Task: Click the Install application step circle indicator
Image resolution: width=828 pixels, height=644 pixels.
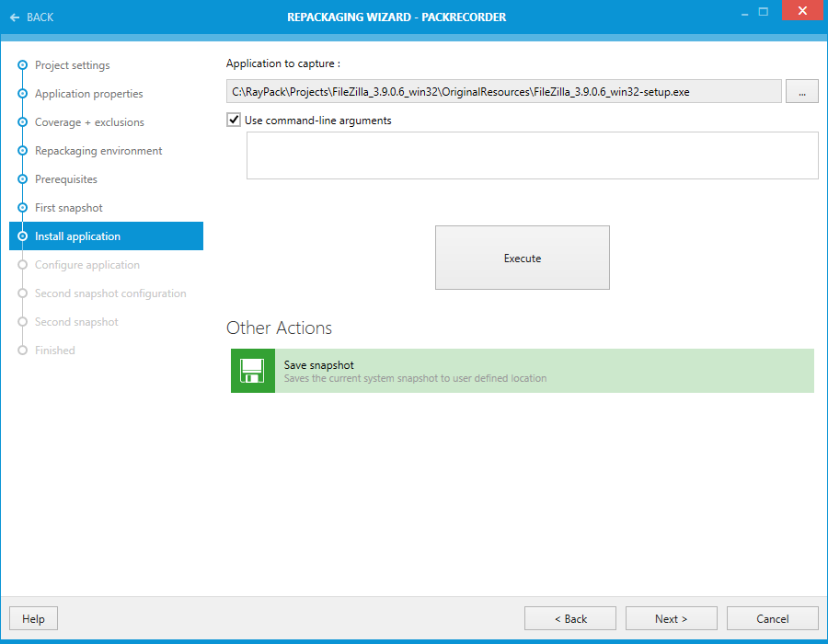Action: [x=21, y=236]
